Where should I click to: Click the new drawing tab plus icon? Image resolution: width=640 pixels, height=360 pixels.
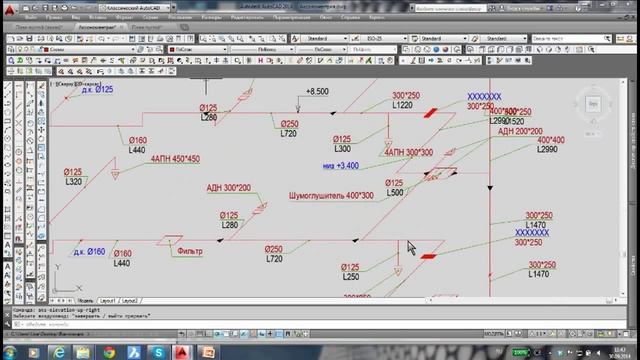[184, 27]
